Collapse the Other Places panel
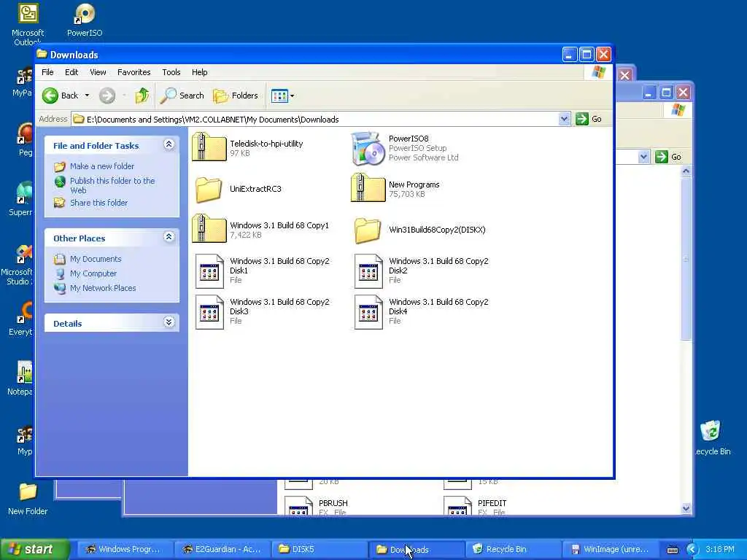 (169, 237)
